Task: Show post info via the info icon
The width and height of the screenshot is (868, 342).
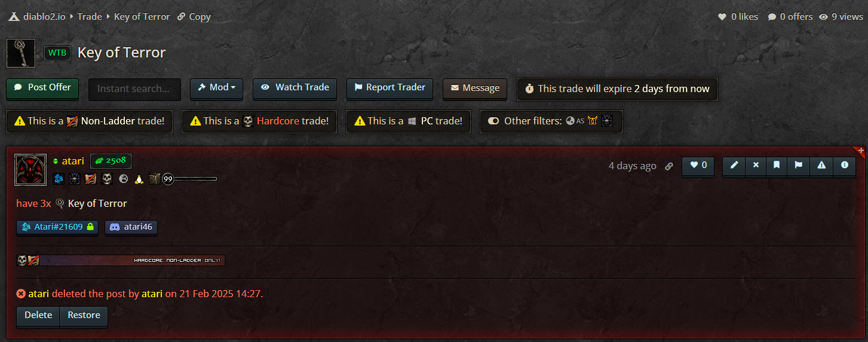Action: coord(844,166)
